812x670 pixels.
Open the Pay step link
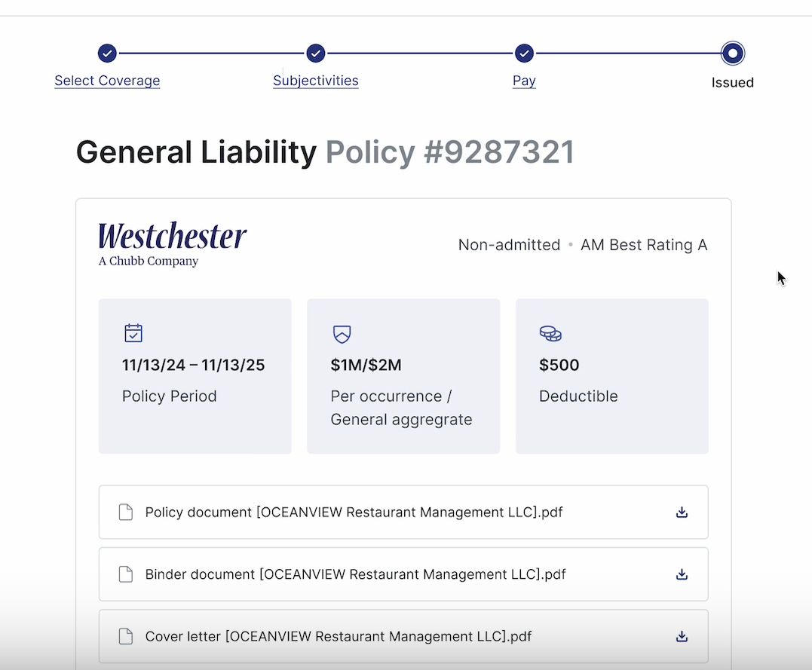tap(524, 81)
